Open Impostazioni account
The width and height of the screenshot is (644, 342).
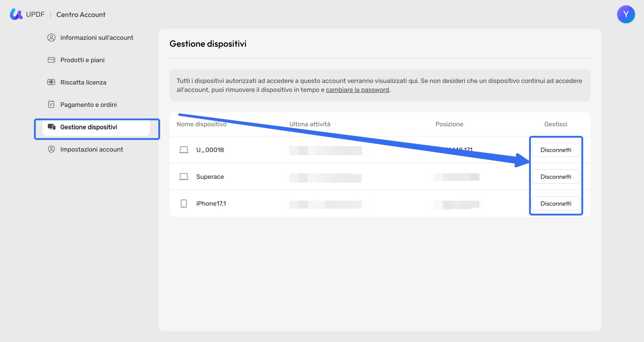92,149
